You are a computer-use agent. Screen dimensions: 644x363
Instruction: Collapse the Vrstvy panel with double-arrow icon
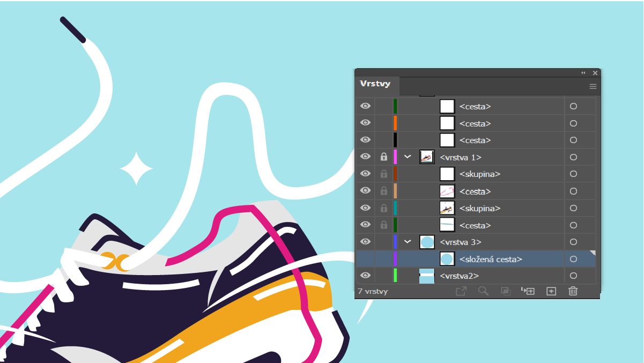[583, 72]
